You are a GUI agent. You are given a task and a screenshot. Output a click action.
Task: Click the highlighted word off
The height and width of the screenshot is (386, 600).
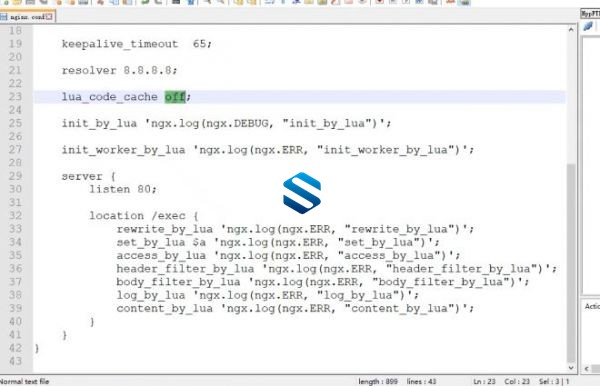click(x=175, y=97)
